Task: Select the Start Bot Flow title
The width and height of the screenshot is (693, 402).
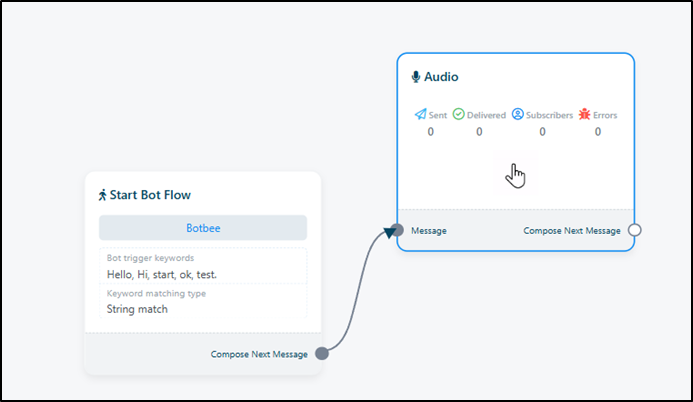Action: (x=150, y=195)
